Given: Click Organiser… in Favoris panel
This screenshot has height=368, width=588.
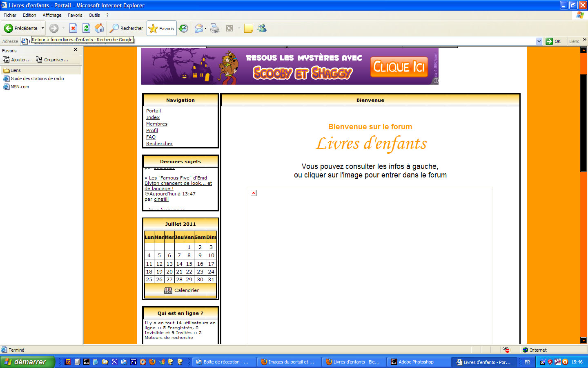Looking at the screenshot, I should [x=52, y=60].
